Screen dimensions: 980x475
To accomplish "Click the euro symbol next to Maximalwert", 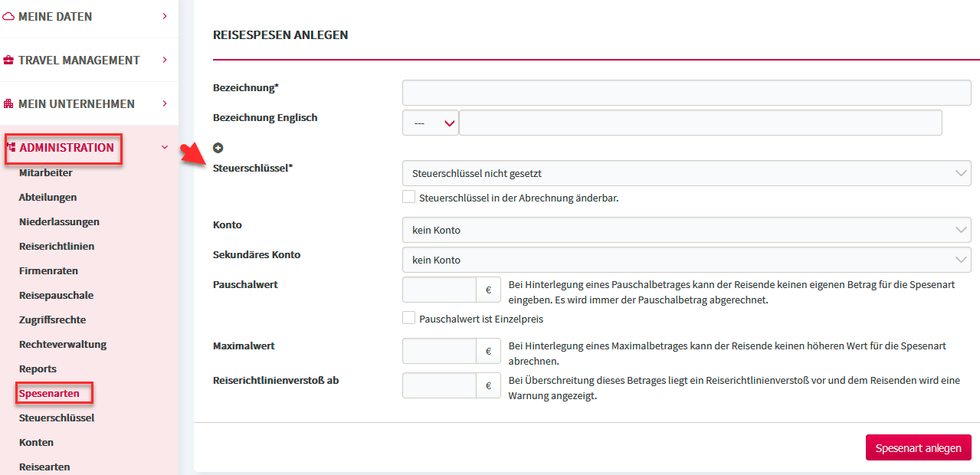I will tap(488, 352).
